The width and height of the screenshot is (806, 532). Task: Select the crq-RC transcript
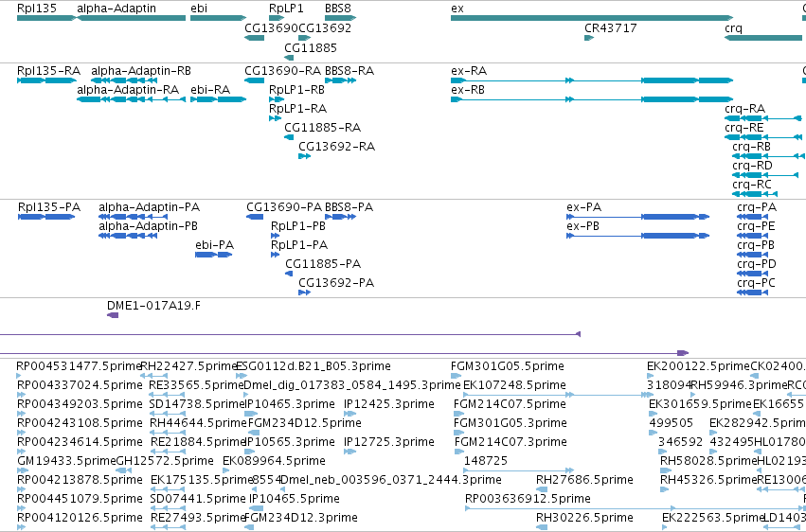tap(755, 194)
